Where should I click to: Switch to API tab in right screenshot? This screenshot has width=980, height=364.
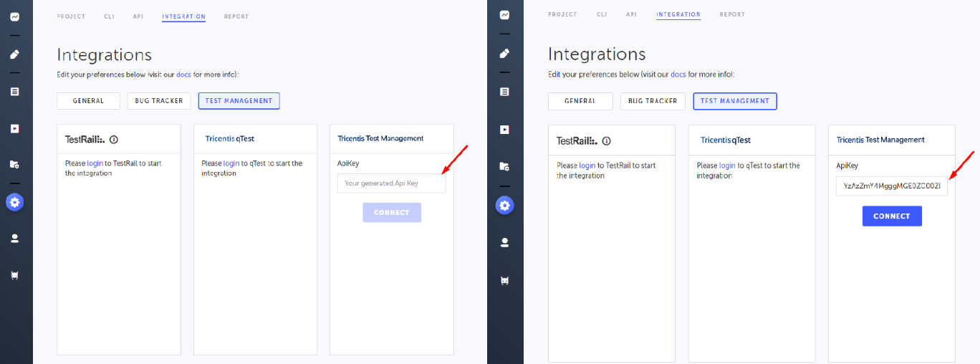[x=631, y=14]
